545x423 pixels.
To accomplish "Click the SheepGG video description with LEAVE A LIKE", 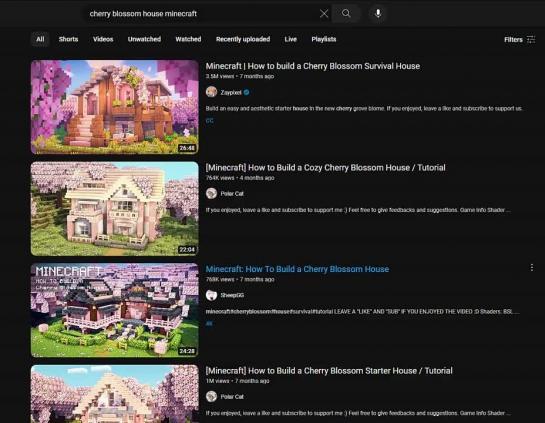I will click(x=363, y=311).
